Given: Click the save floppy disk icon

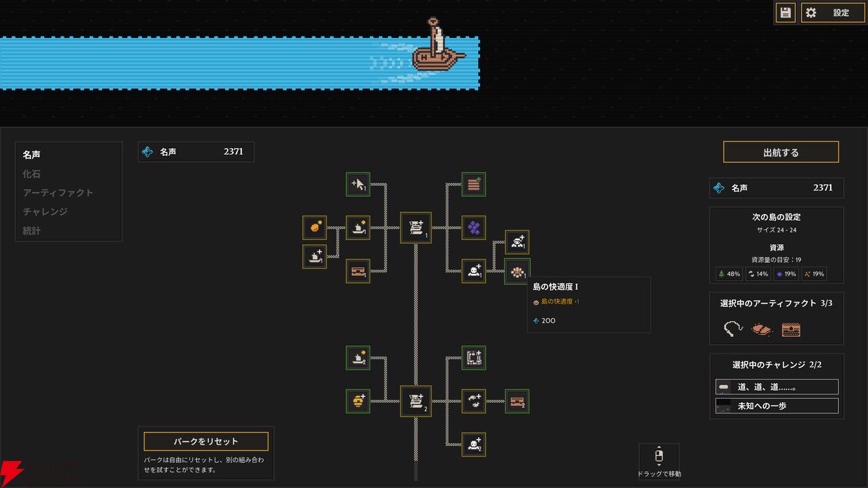Looking at the screenshot, I should (x=785, y=12).
